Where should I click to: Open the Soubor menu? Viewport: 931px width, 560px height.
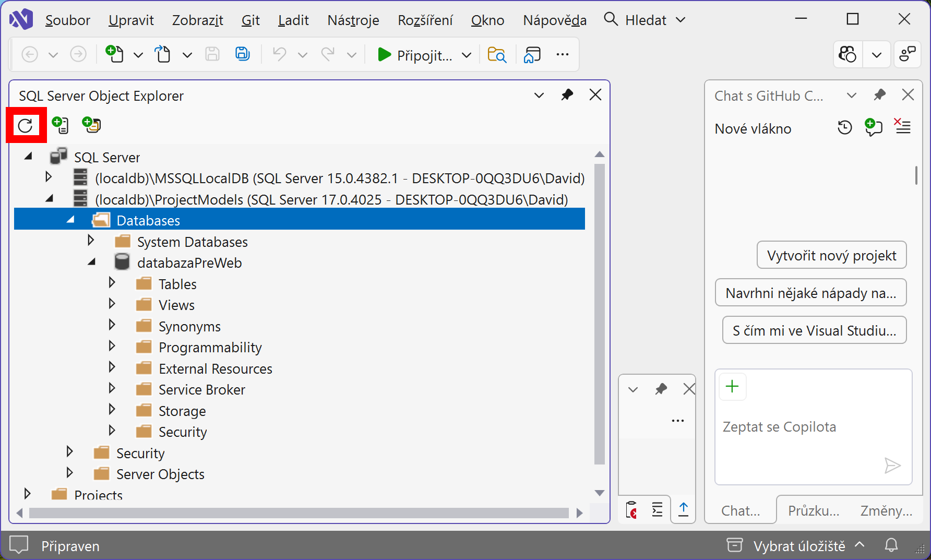click(x=68, y=20)
